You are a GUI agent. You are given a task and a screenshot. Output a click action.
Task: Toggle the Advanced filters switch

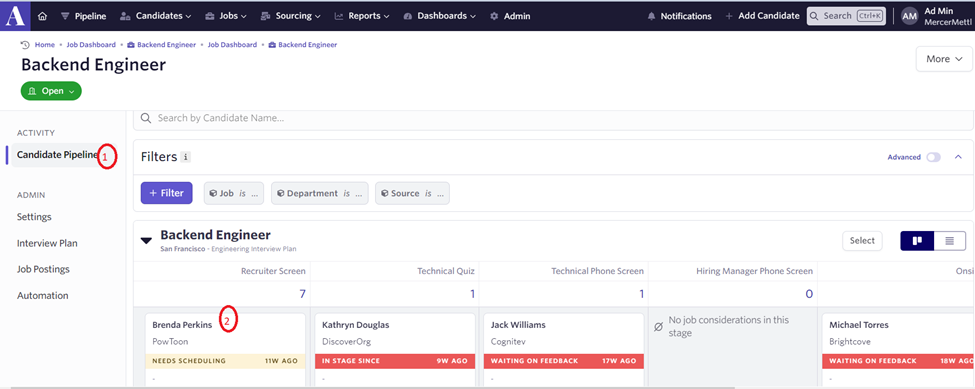(x=933, y=157)
